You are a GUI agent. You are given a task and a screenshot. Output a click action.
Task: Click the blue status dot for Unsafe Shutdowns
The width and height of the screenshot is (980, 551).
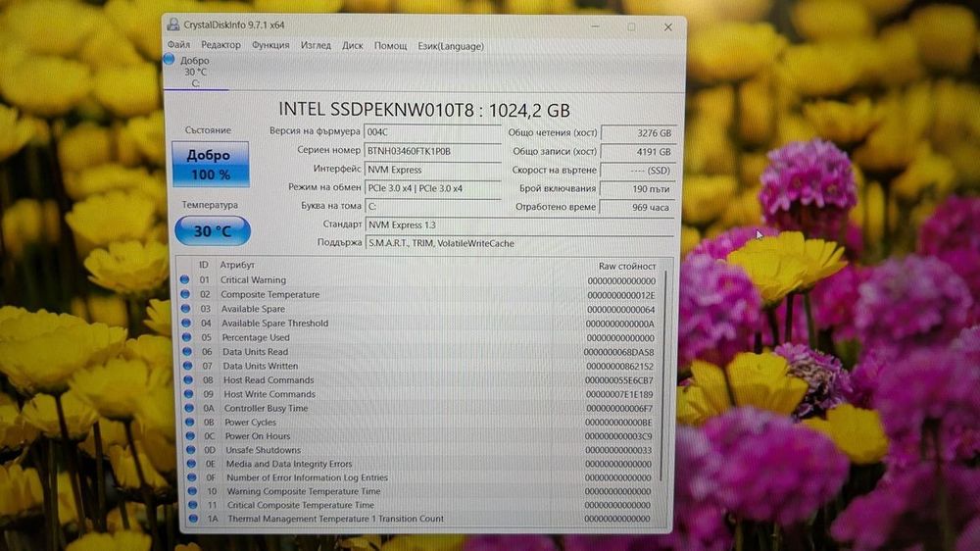tap(191, 450)
